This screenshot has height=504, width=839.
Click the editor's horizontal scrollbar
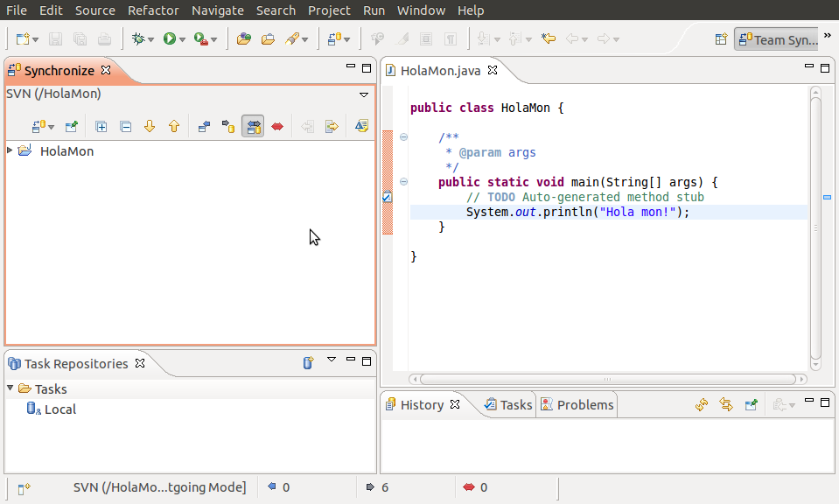[607, 380]
